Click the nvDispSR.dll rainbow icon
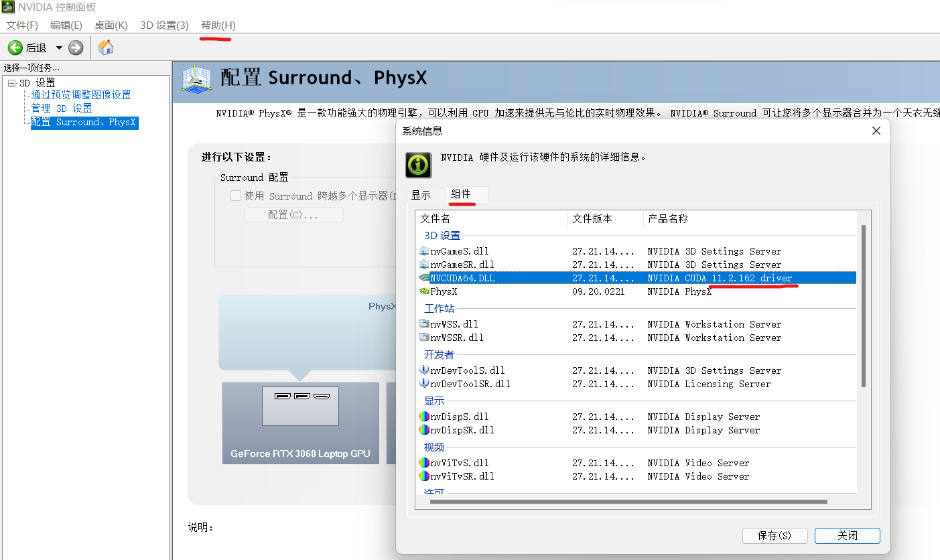Viewport: 940px width, 560px height. 424,430
